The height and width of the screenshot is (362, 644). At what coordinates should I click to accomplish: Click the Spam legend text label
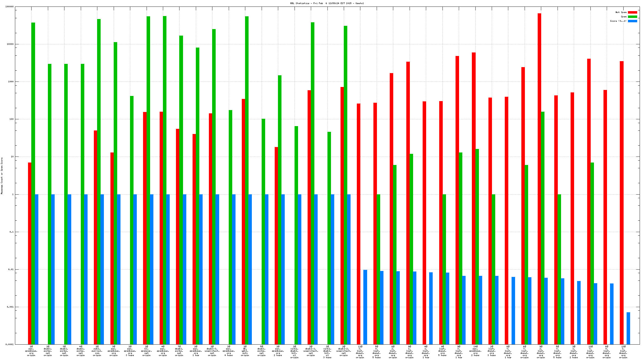coord(623,17)
